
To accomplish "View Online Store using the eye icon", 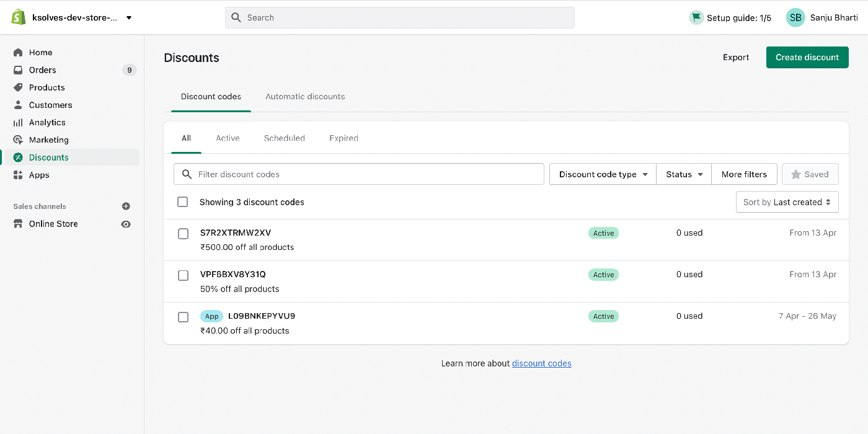I will point(126,224).
